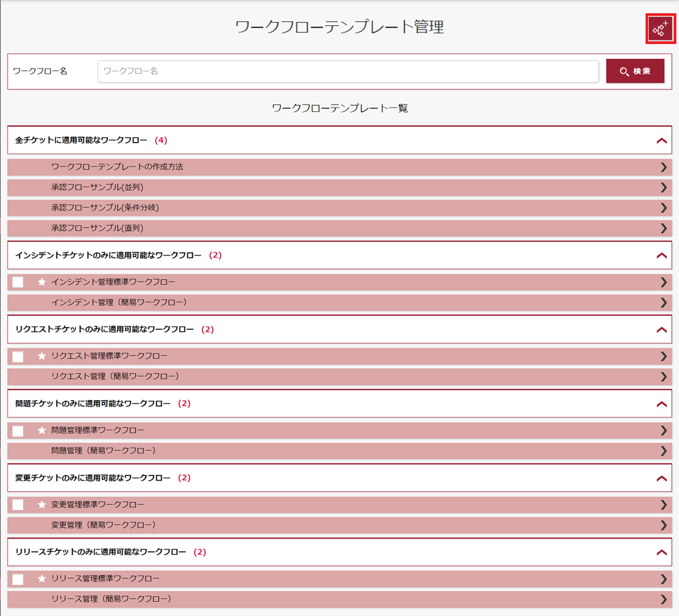Screen dimensions: 679x616
Task: Check the box for リクエスト管理標準ワークフロー
Action: point(18,356)
